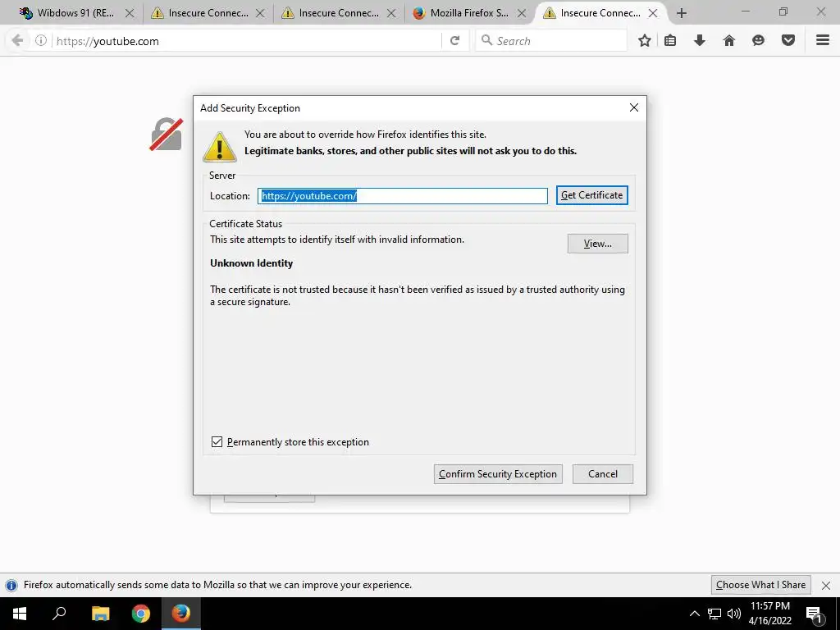
Task: Open the Action Center notifications icon
Action: [814, 614]
